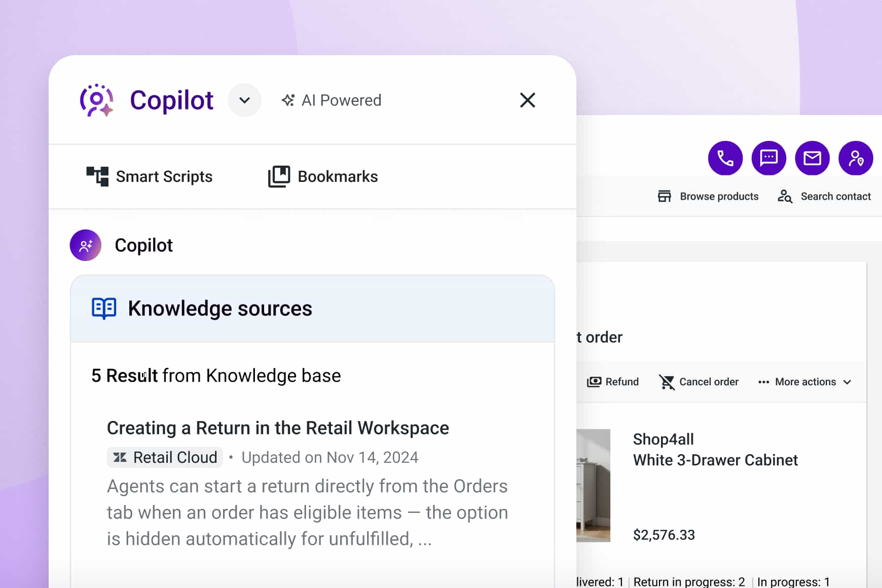Click the three dots beside More actions
Screen dimensions: 882x588
pos(763,382)
